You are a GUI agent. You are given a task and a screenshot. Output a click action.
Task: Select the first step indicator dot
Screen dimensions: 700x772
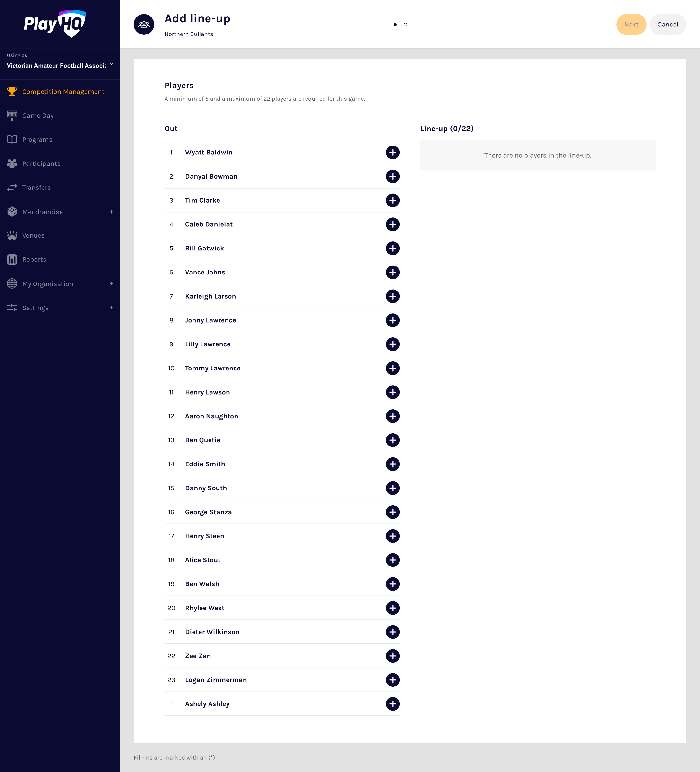pos(395,25)
